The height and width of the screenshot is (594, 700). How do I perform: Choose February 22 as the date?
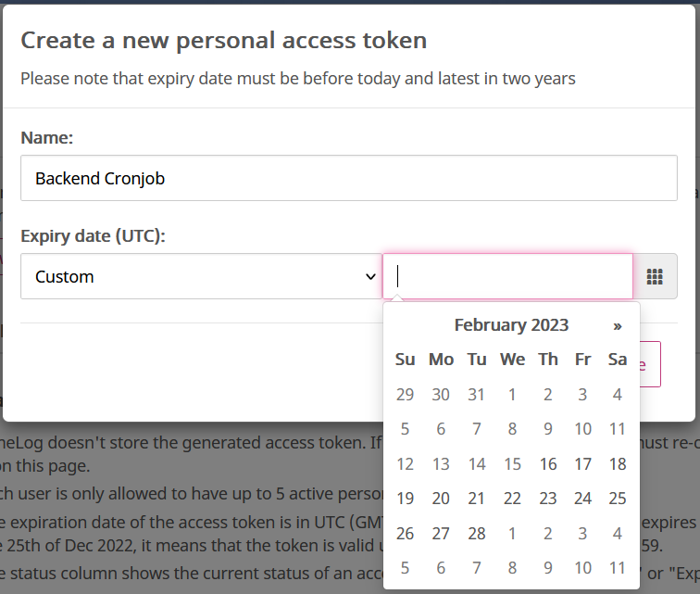pos(512,499)
